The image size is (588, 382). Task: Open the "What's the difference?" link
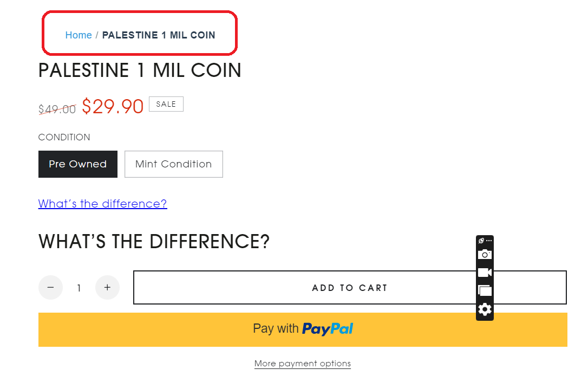[x=103, y=203]
